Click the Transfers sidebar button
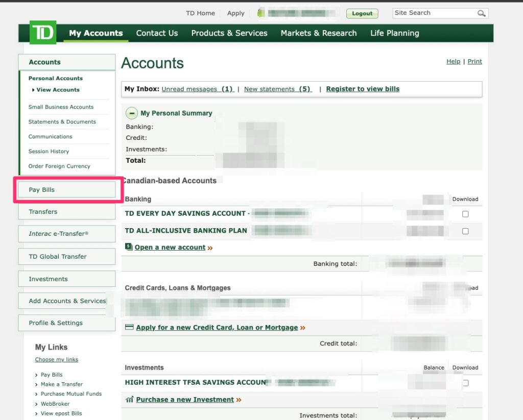Image resolution: width=523 pixels, height=420 pixels. click(67, 212)
